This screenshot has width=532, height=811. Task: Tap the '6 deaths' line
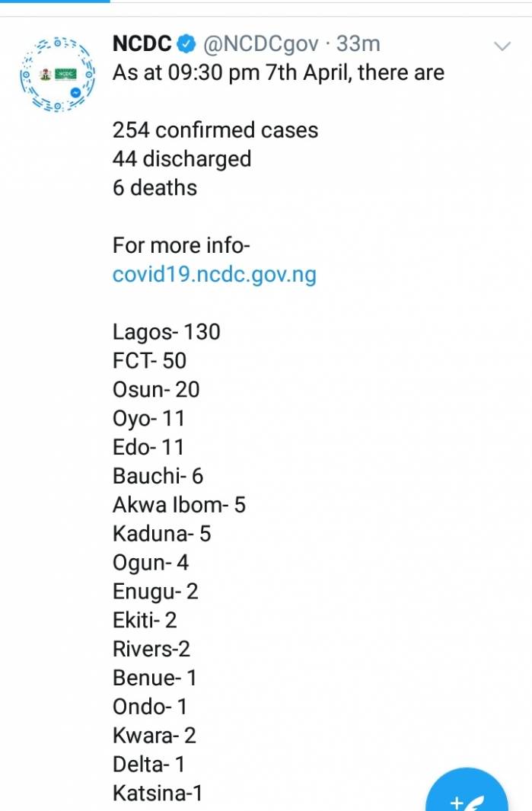click(155, 188)
